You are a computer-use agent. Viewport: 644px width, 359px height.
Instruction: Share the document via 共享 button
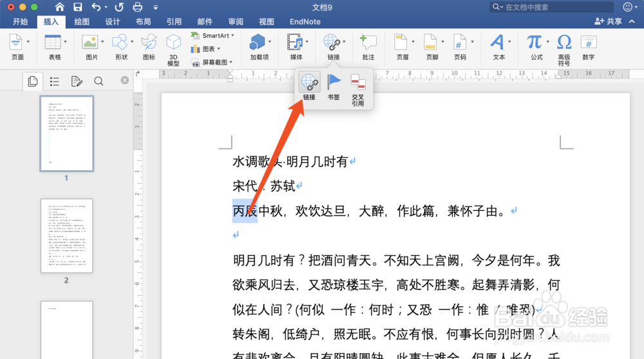(609, 21)
